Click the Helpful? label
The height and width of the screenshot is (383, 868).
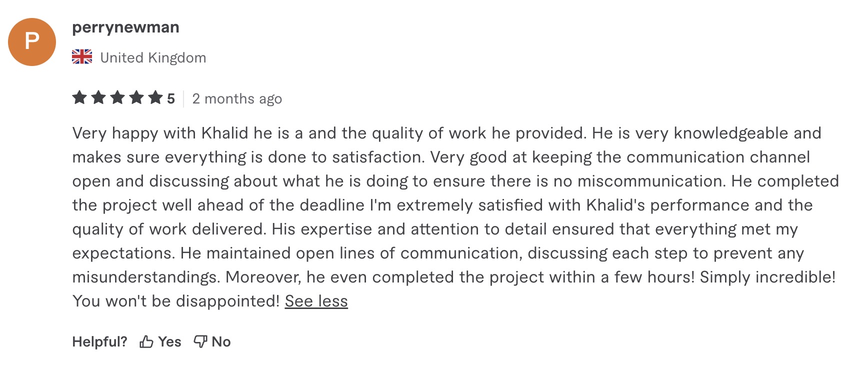tap(99, 342)
